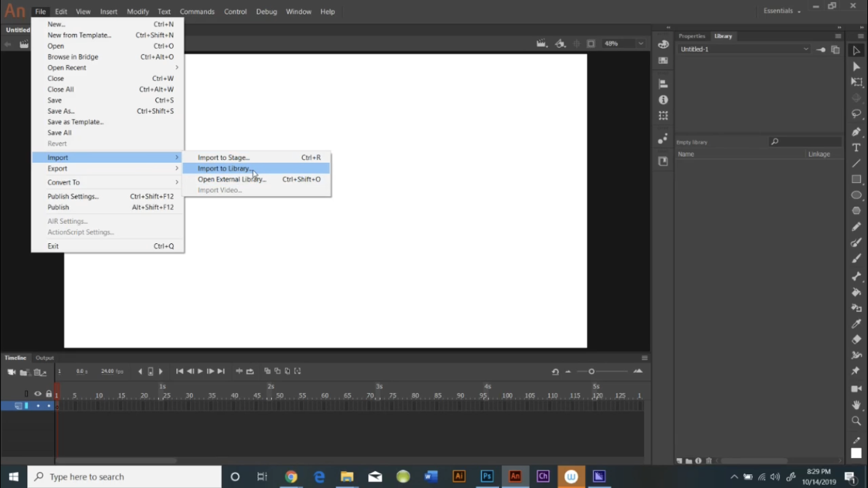The image size is (868, 488).
Task: Expand the Export submenu
Action: pyautogui.click(x=108, y=169)
